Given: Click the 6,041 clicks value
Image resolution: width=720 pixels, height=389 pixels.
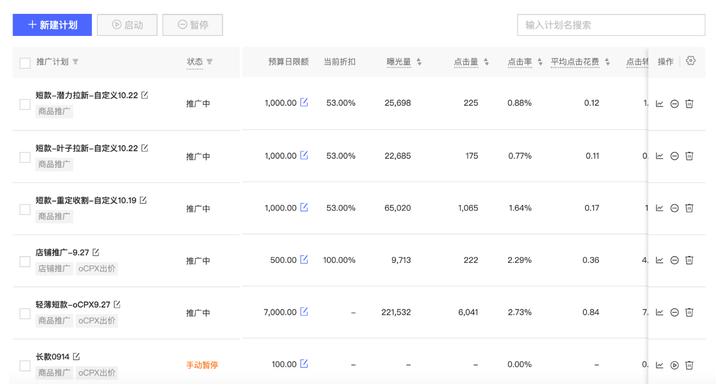Looking at the screenshot, I should click(468, 312).
